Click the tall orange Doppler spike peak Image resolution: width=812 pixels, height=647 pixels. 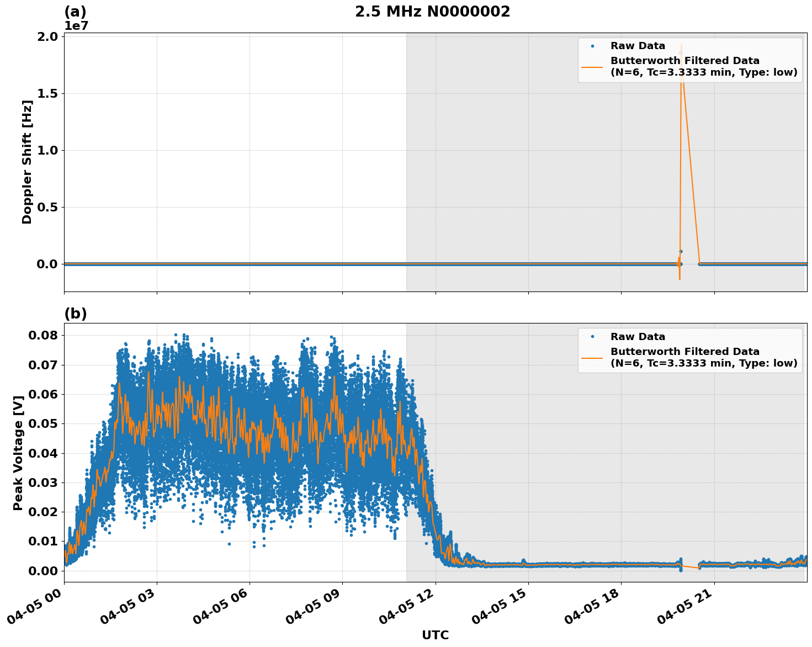(681, 45)
